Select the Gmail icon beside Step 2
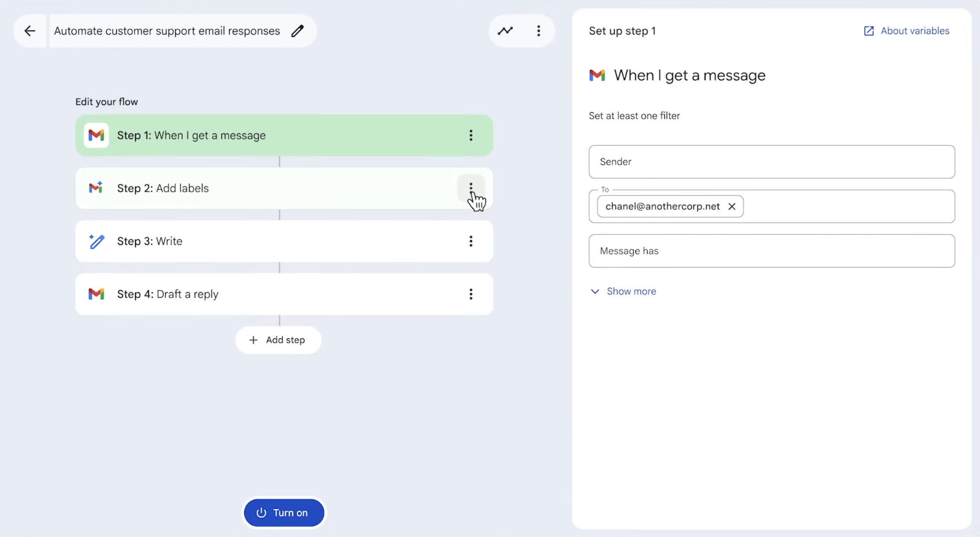 click(96, 188)
